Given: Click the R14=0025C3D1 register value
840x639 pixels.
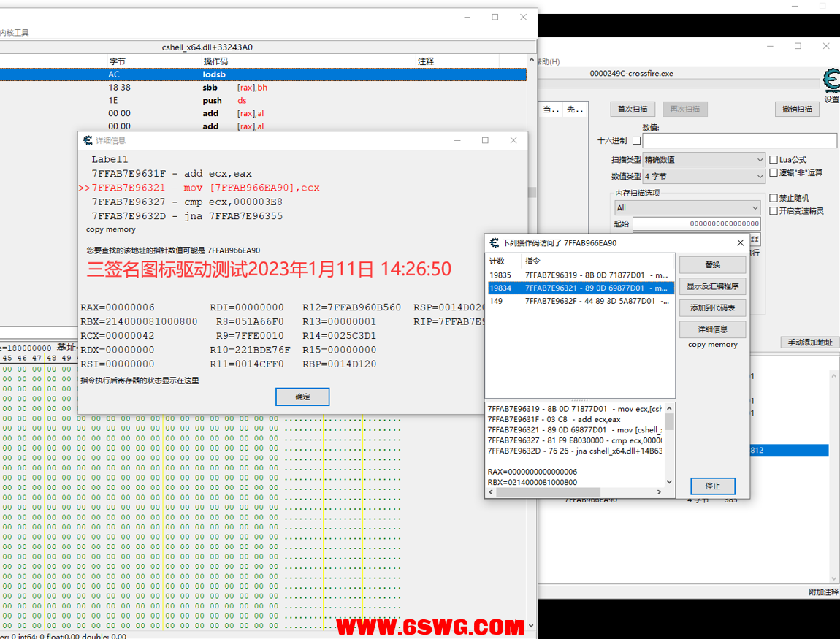Looking at the screenshot, I should [339, 336].
